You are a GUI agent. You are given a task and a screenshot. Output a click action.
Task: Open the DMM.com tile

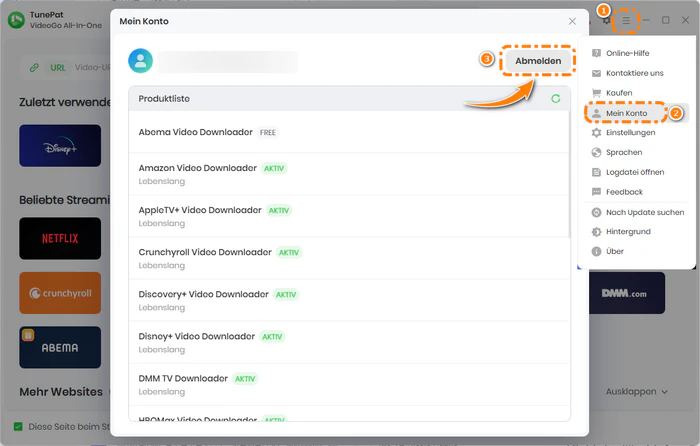pyautogui.click(x=627, y=293)
